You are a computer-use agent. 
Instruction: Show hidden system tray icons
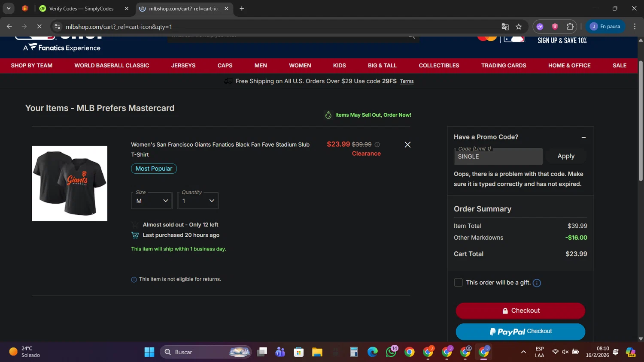click(523, 352)
